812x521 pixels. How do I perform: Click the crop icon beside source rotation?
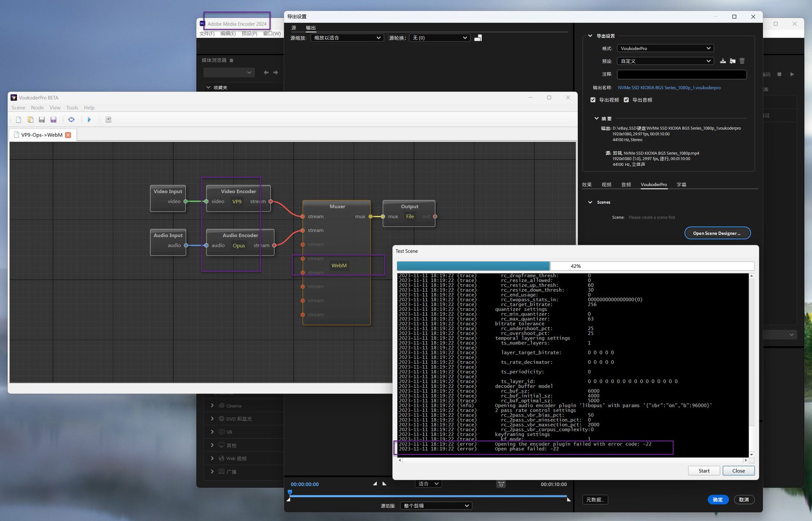point(478,38)
